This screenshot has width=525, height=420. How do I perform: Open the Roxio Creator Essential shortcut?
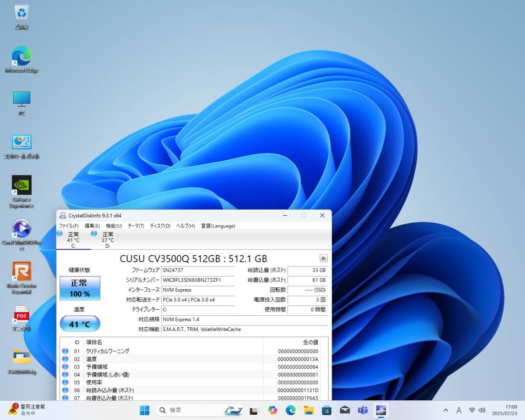point(21,278)
